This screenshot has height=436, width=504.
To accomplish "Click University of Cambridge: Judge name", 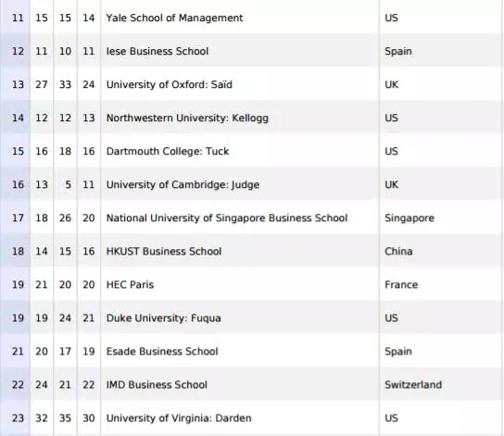I will click(x=183, y=184).
